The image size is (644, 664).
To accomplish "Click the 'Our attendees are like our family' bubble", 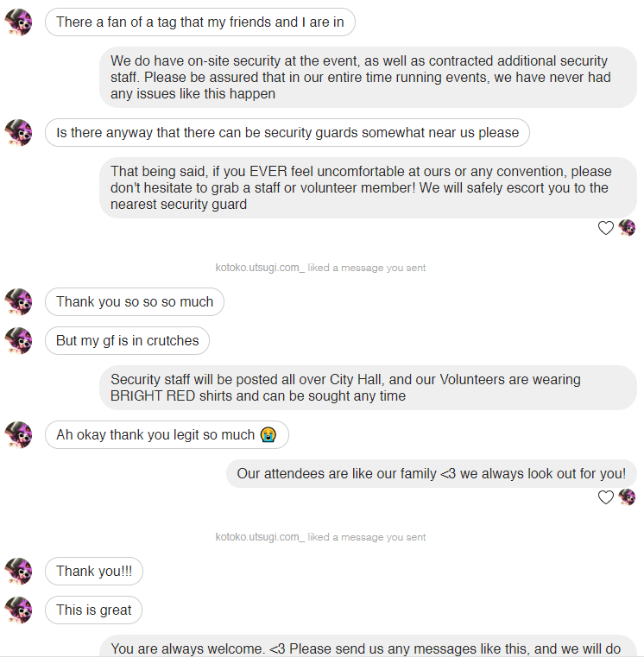I will [x=431, y=473].
